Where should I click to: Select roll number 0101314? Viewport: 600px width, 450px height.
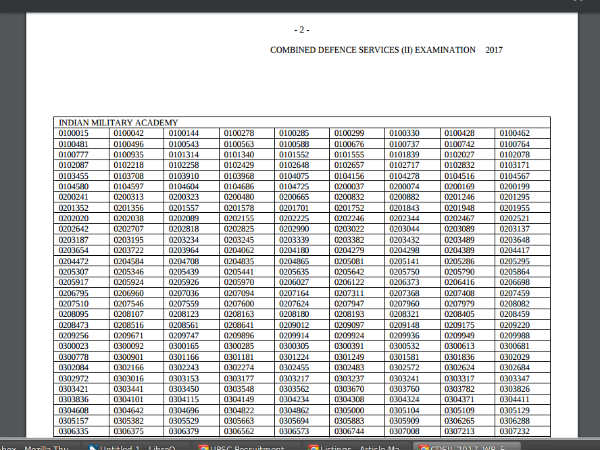point(184,155)
